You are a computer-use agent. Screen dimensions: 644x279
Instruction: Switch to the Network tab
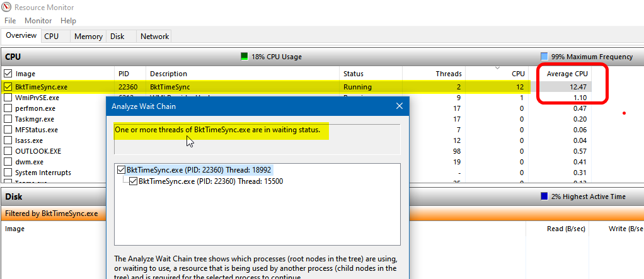[x=155, y=36]
